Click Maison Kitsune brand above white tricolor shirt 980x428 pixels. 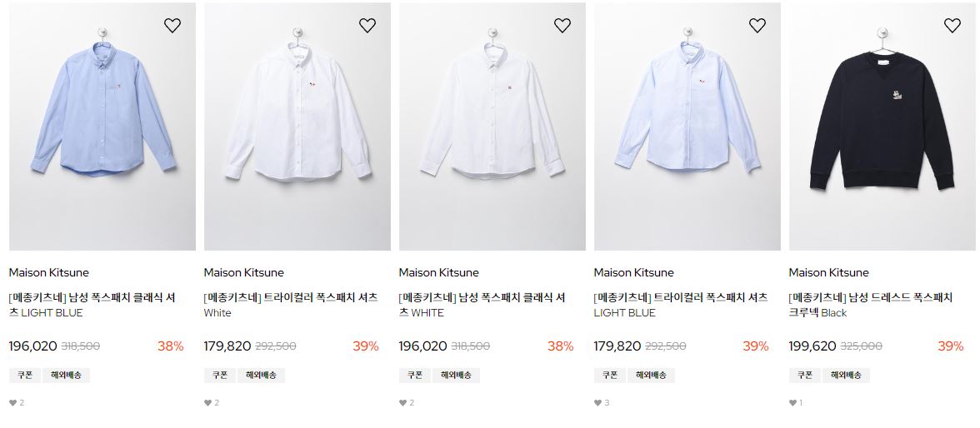pyautogui.click(x=243, y=272)
